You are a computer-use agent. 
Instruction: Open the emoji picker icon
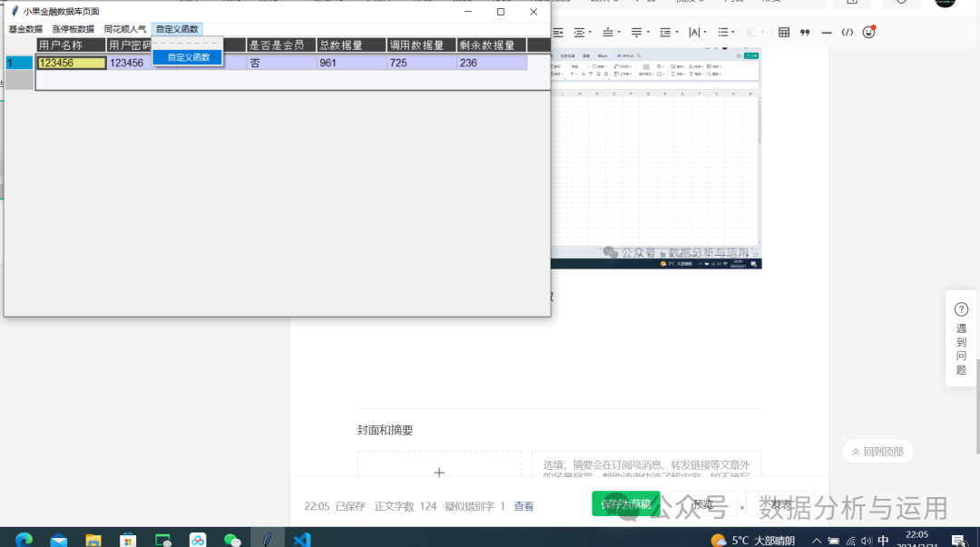[868, 33]
